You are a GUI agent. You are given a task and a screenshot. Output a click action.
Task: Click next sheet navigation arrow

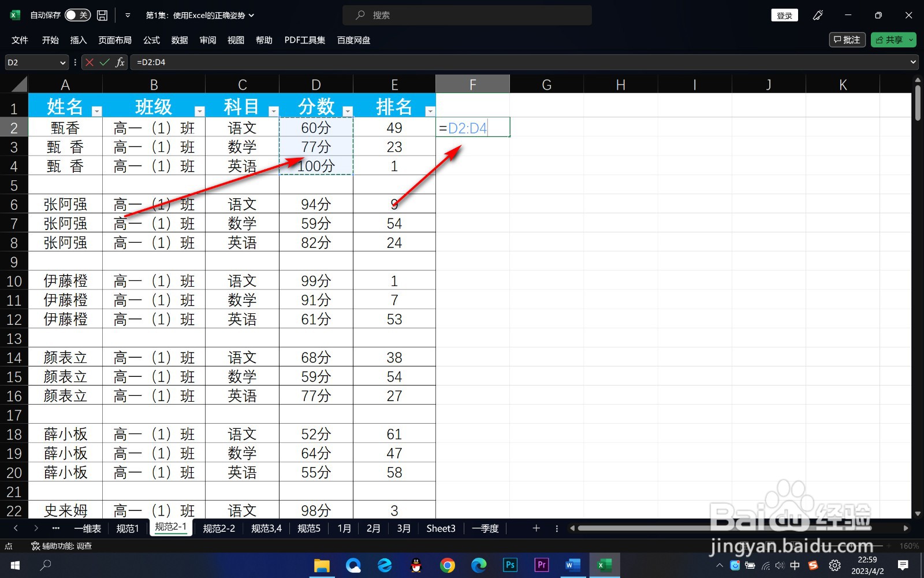click(36, 528)
